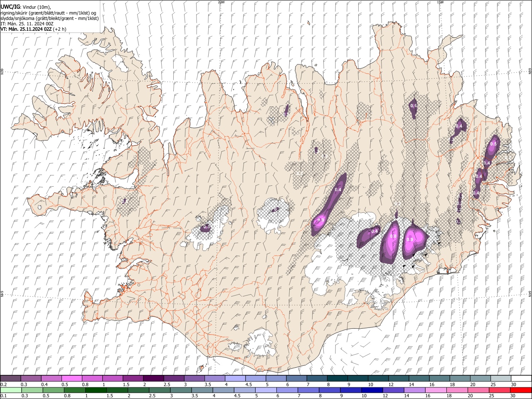The image size is (532, 399).
Task: Select the lower-row green swatch labeled 0.5
Action: 53,390
